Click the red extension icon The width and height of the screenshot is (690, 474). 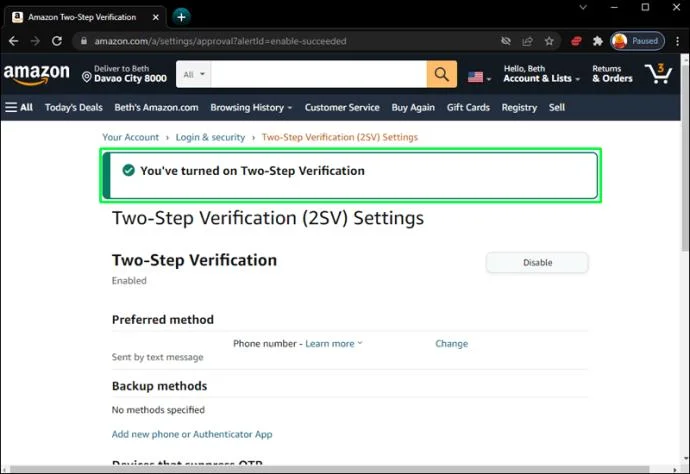pos(576,41)
